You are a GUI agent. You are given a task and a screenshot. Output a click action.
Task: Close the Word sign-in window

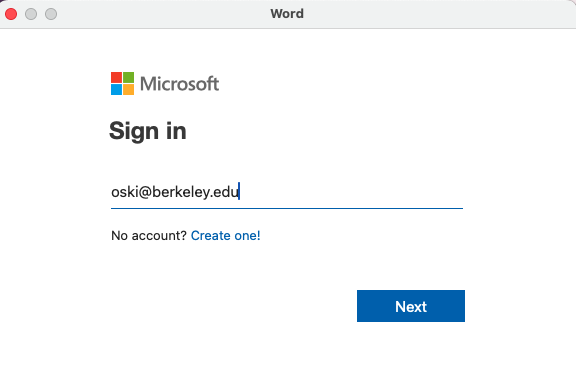(x=11, y=14)
